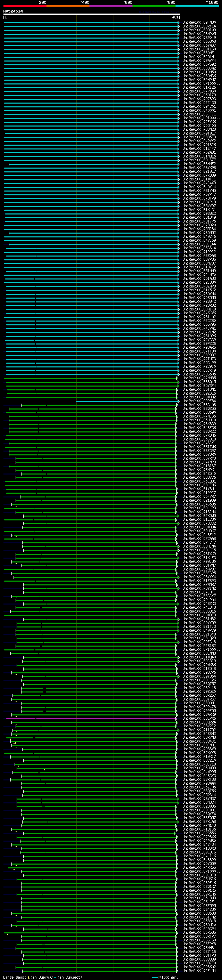Click the orange ~40% legend segment
This screenshot has width=222, height=980.
coord(68,6)
